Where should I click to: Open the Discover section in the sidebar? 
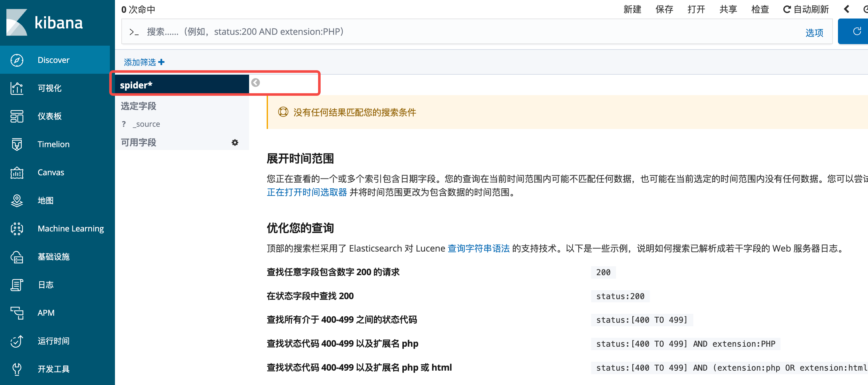pyautogui.click(x=54, y=60)
